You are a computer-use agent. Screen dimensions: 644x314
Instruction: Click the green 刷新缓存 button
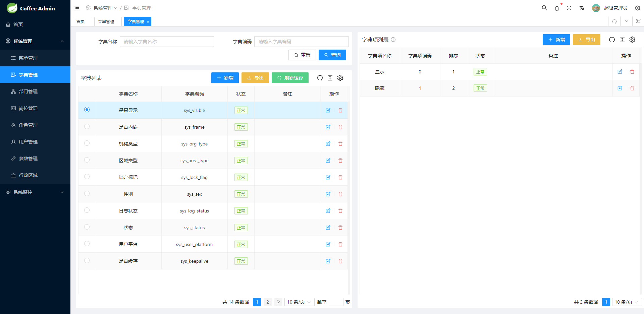pos(290,78)
